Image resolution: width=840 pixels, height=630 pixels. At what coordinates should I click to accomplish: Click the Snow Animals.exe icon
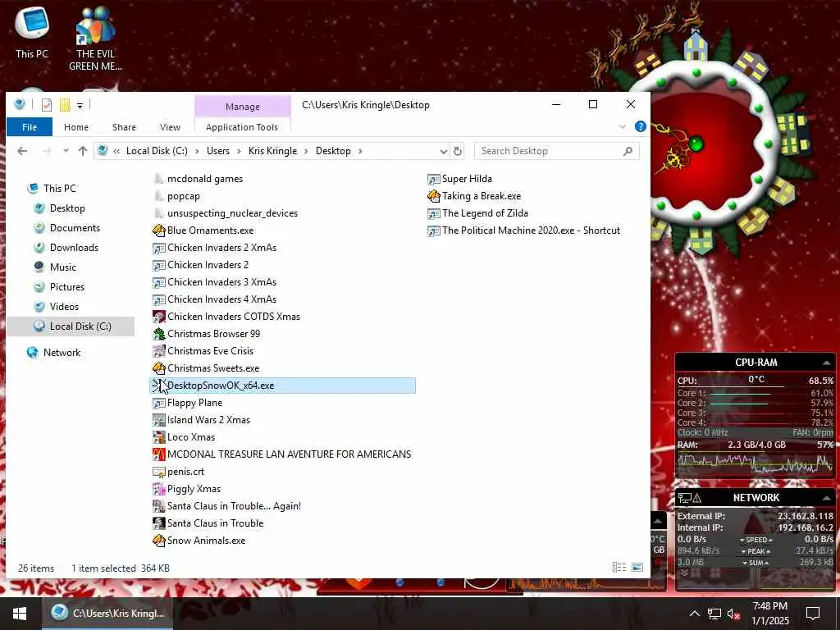(x=158, y=541)
